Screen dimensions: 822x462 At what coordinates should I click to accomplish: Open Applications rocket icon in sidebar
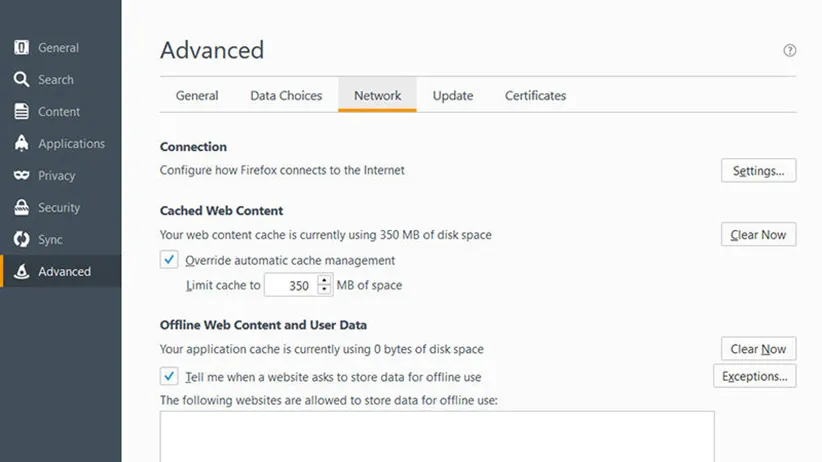[21, 144]
